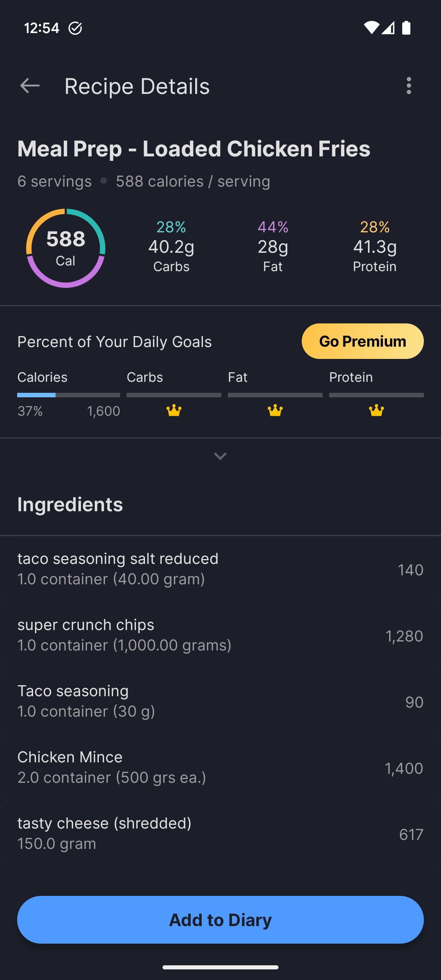Image resolution: width=441 pixels, height=980 pixels.
Task: Tap the 588 Cal macro ring chart
Action: tap(66, 248)
